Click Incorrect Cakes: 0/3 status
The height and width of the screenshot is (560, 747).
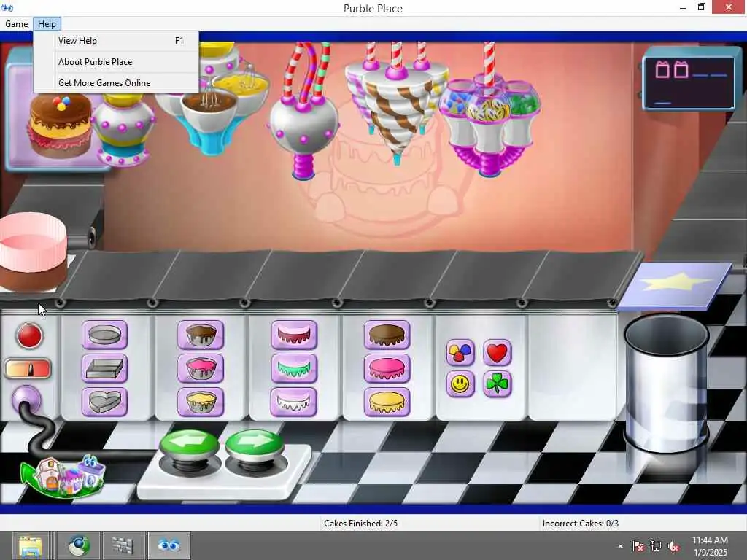tap(580, 524)
